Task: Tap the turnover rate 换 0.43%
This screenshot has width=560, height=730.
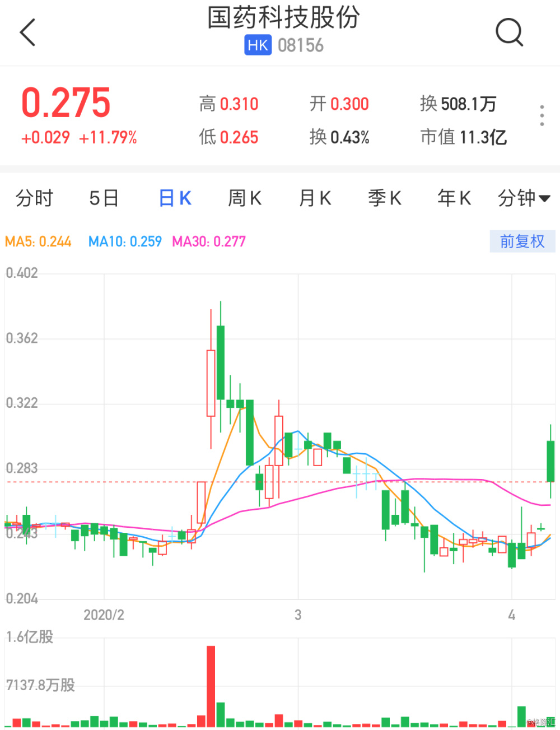Action: pyautogui.click(x=339, y=137)
